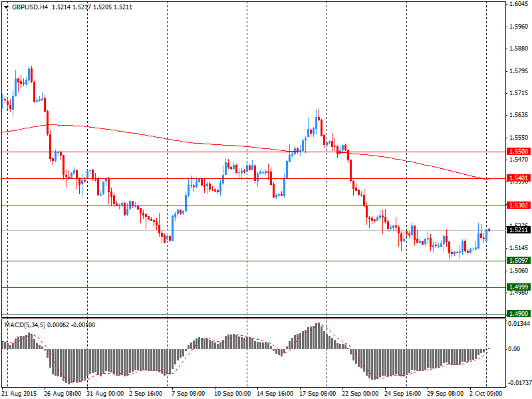532x399 pixels.
Task: Select the green 1.4900 support level label
Action: point(519,313)
